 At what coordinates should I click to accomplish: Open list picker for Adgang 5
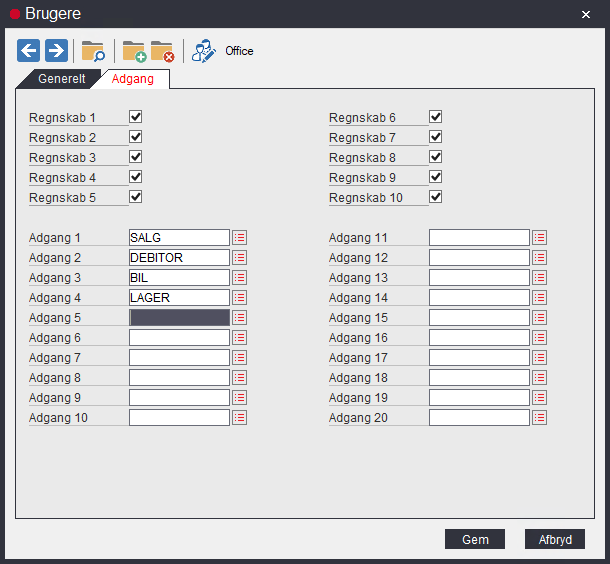pyautogui.click(x=240, y=317)
